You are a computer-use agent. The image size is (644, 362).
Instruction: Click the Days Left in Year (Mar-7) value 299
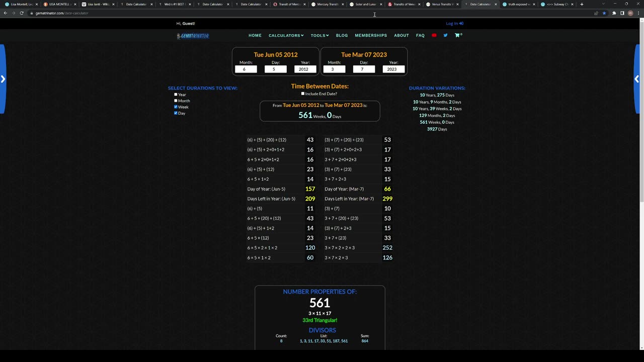coord(387,199)
